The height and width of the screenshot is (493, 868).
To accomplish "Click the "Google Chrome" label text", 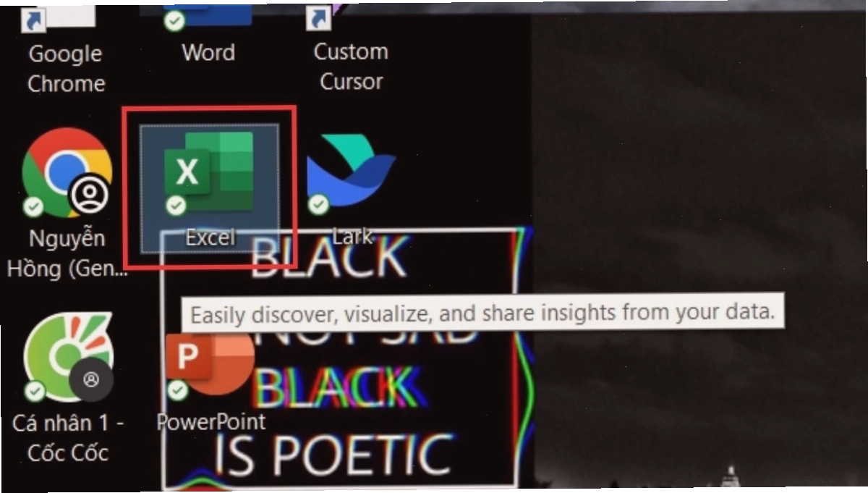I will [x=66, y=68].
